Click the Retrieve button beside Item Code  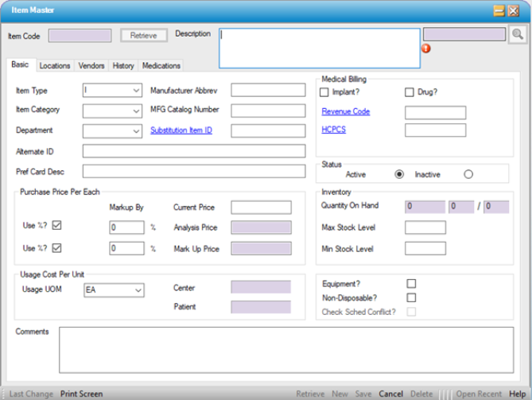144,35
